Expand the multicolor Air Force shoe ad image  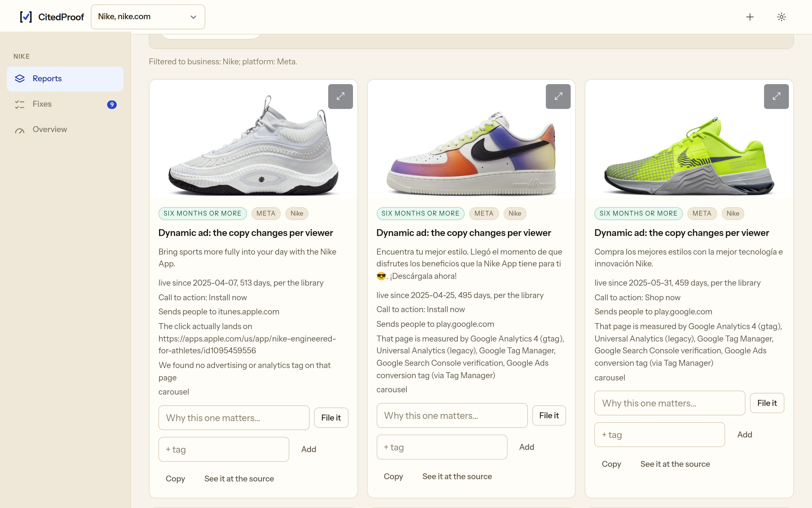tap(558, 97)
